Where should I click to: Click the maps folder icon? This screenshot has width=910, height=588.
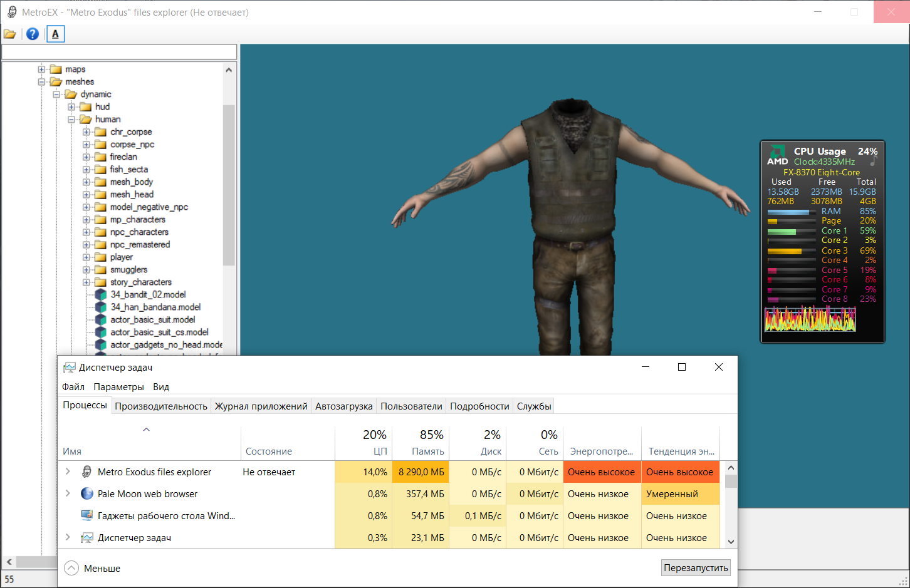click(56, 69)
